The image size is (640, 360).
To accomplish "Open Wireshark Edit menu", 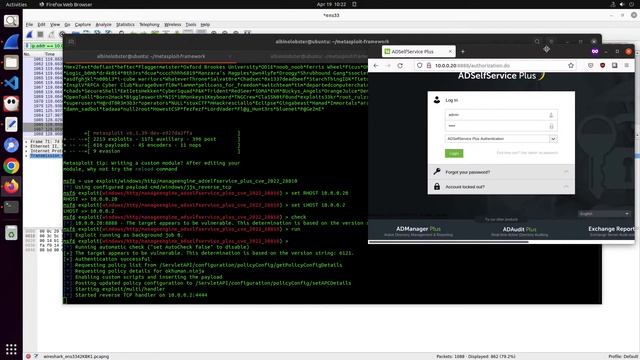I will pos(41,24).
